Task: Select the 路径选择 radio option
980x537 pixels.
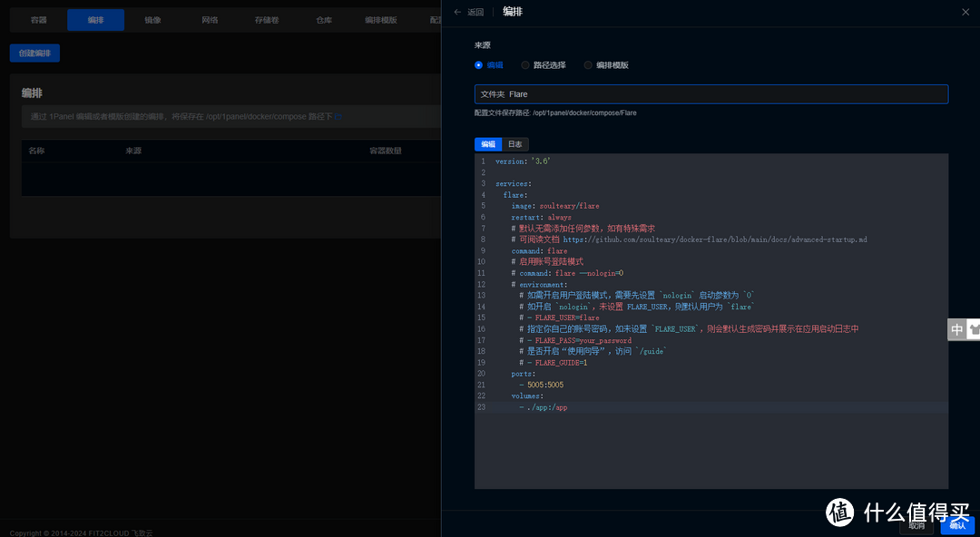Action: (525, 65)
